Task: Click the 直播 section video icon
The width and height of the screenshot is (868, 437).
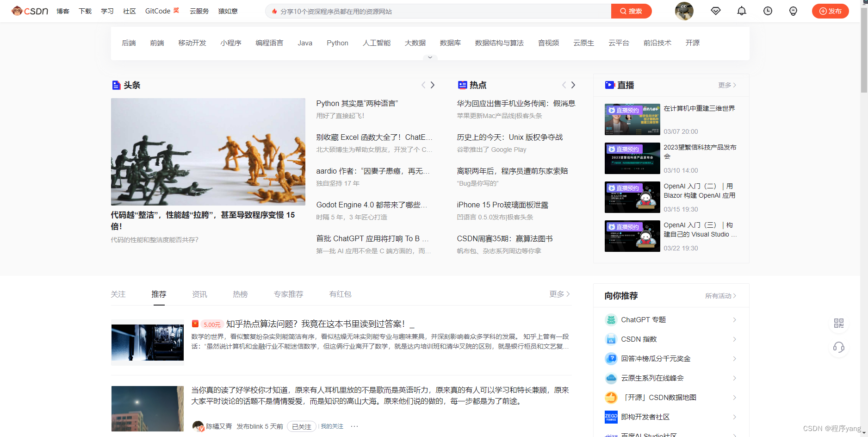Action: 610,85
